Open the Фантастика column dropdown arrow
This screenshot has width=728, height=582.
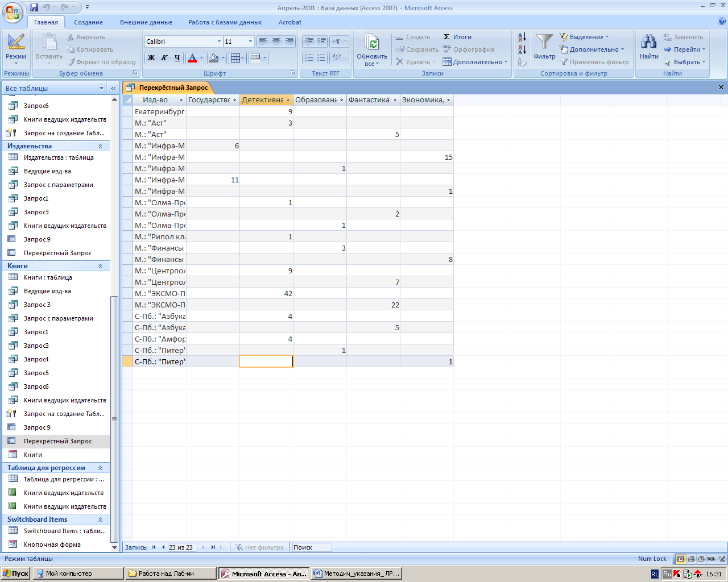(395, 100)
